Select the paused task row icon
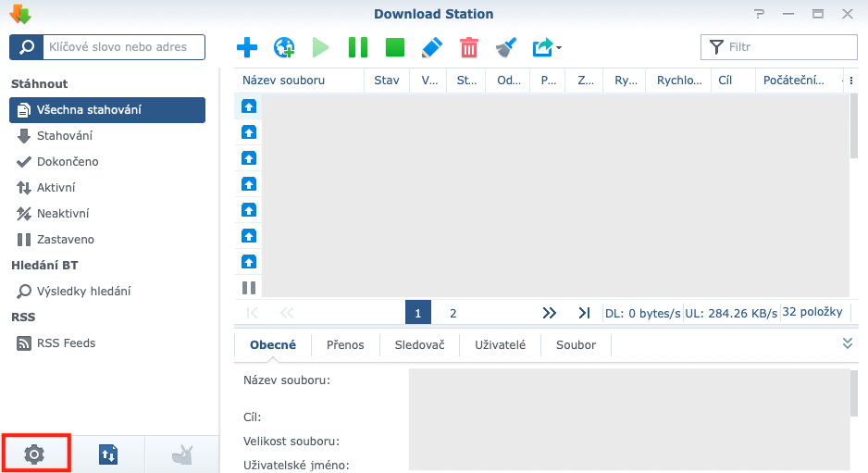The height and width of the screenshot is (473, 868). 249,288
